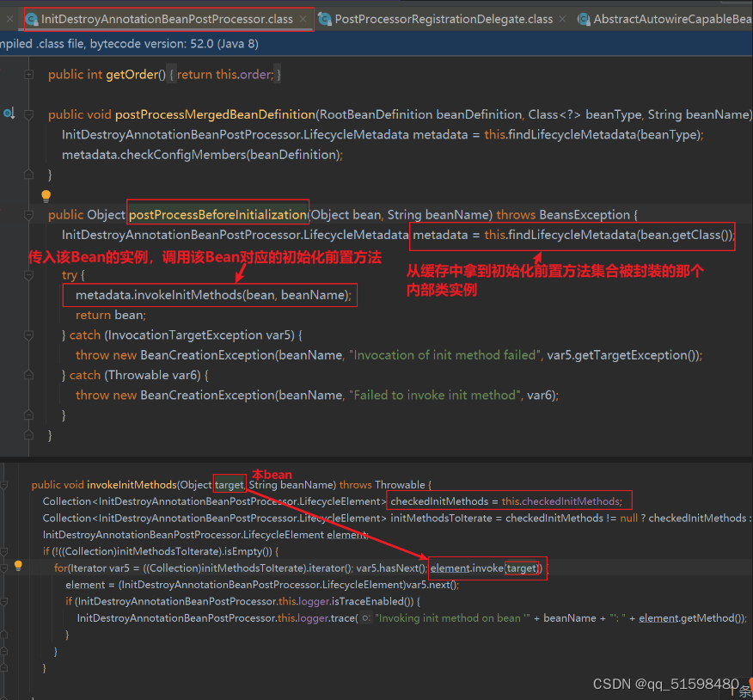Viewport: 753px width, 700px height.
Task: Collapse the try block using its gutter arrow
Action: (x=28, y=276)
